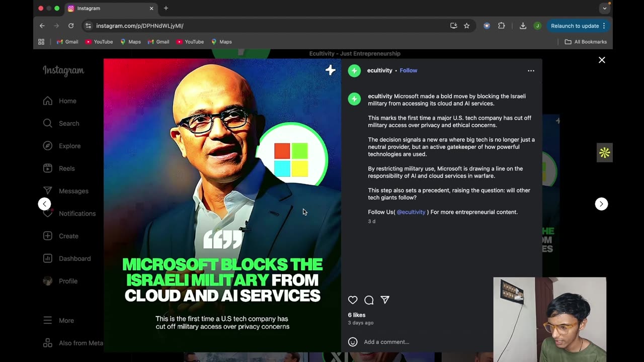This screenshot has width=644, height=362.
Task: Click the yellow asterisk side panel icon
Action: pyautogui.click(x=605, y=153)
